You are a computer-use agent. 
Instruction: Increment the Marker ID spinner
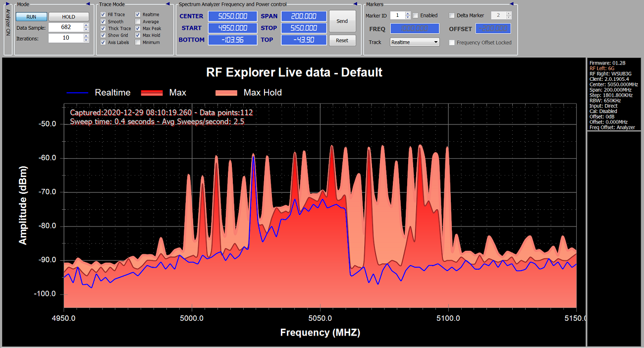(408, 13)
